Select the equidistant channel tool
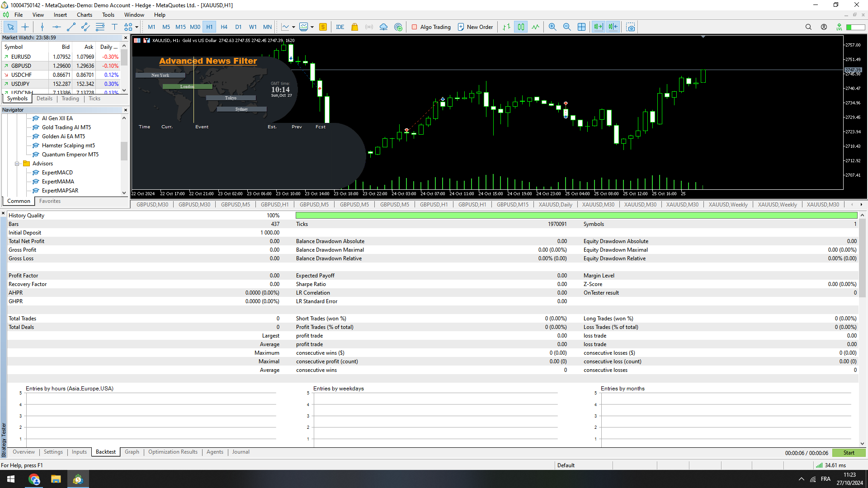This screenshot has width=868, height=488. [x=85, y=27]
